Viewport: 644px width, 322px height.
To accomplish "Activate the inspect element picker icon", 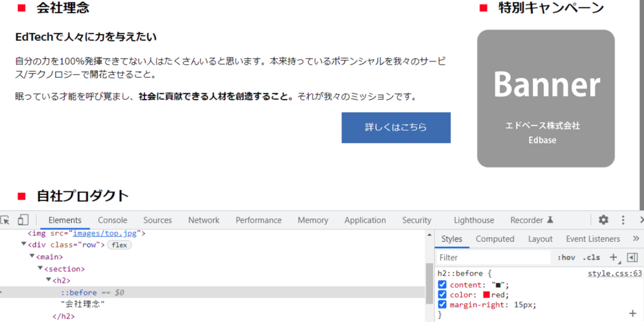I will tap(5, 220).
